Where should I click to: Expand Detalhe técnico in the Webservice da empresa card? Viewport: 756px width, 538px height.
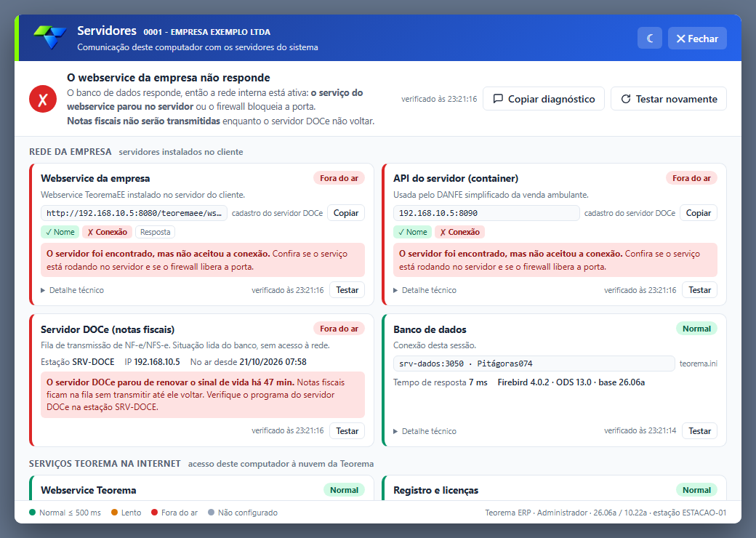[x=72, y=290]
